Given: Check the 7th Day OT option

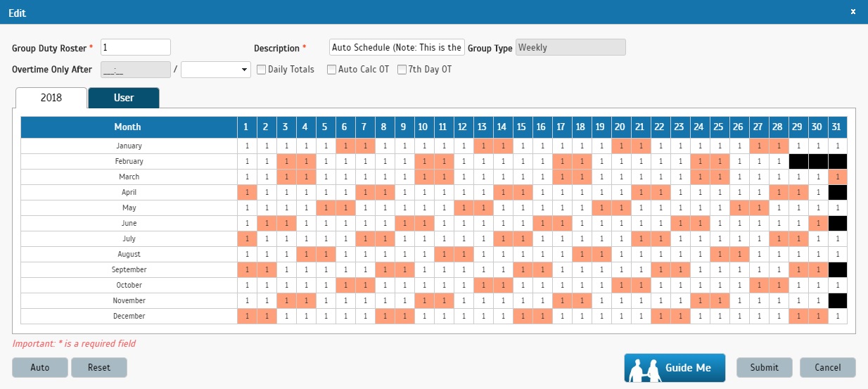Looking at the screenshot, I should coord(402,70).
